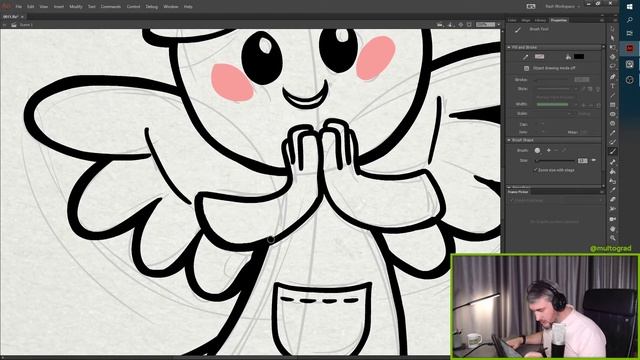
Task: Open the File menu
Action: point(19,7)
